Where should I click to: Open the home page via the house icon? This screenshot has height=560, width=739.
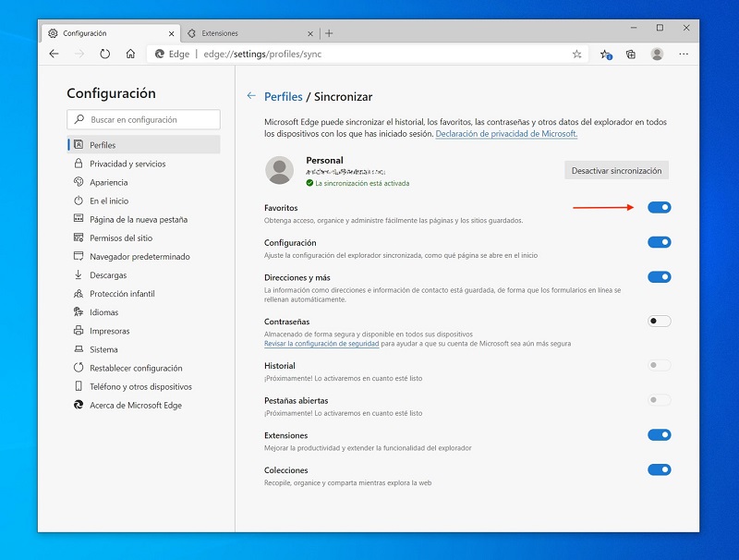130,54
